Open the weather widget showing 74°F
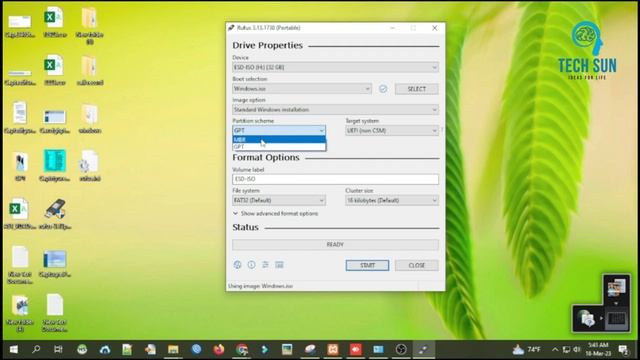 (527, 349)
